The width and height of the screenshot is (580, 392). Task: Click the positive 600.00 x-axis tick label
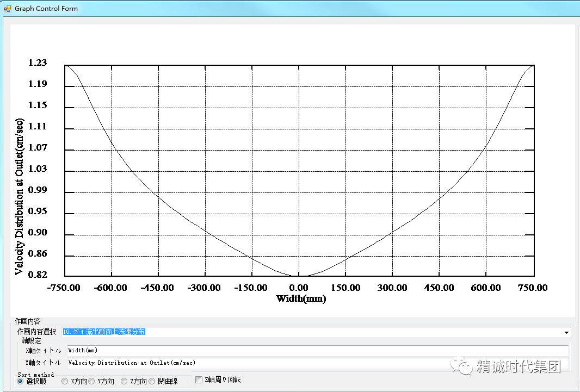click(x=486, y=288)
